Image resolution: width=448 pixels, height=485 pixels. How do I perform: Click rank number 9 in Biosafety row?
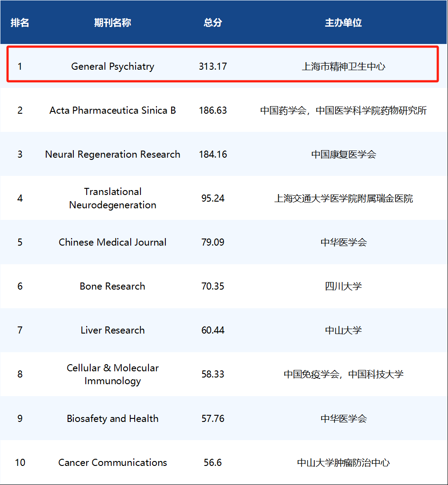(x=20, y=418)
